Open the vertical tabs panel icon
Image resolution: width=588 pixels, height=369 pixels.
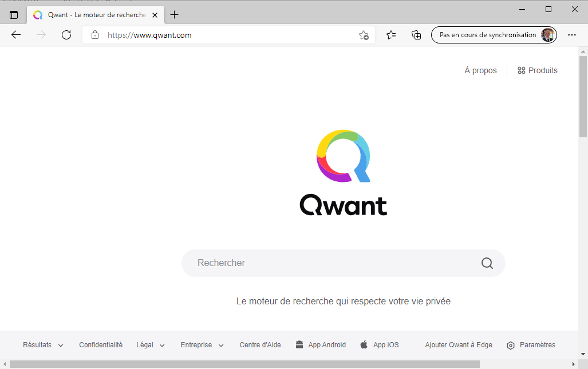(x=14, y=15)
